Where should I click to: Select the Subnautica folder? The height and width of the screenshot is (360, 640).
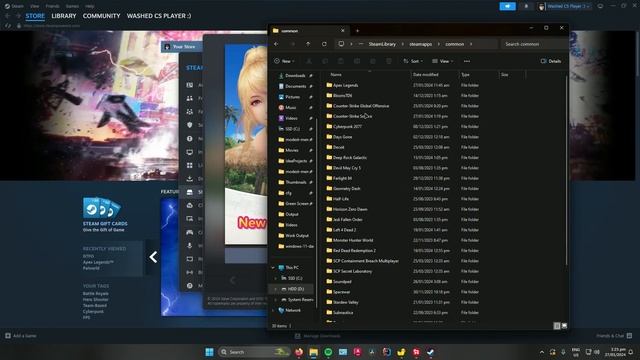coord(343,313)
